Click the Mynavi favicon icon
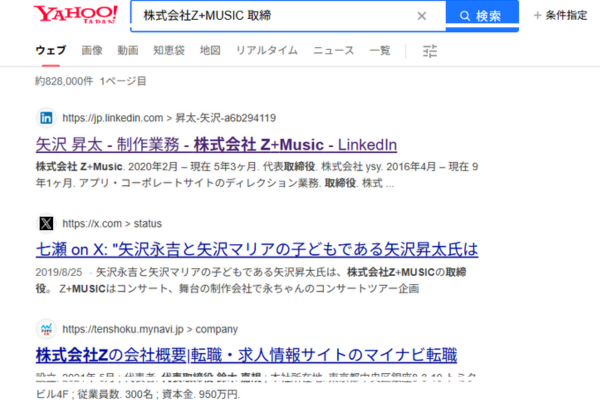Viewport: 600px width, 400px height. click(x=46, y=329)
